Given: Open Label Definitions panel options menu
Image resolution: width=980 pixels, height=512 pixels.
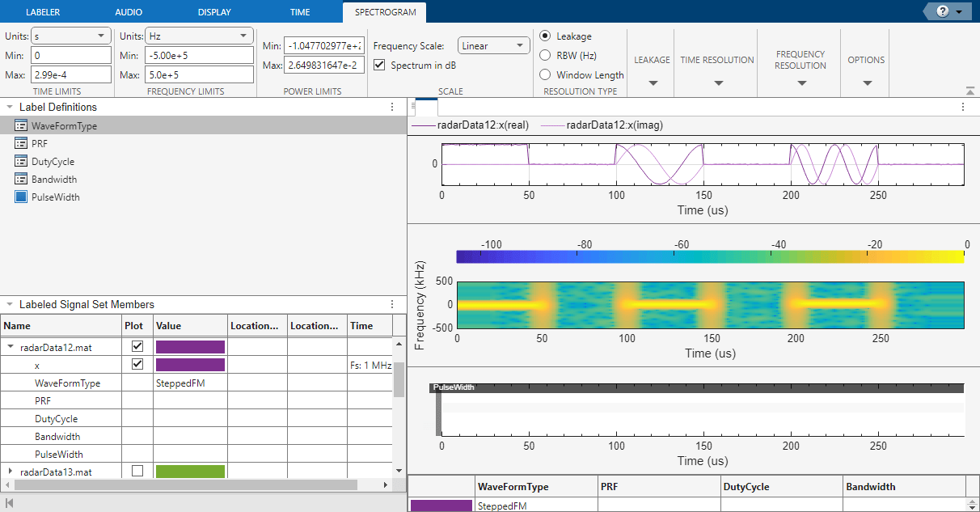Looking at the screenshot, I should click(391, 107).
